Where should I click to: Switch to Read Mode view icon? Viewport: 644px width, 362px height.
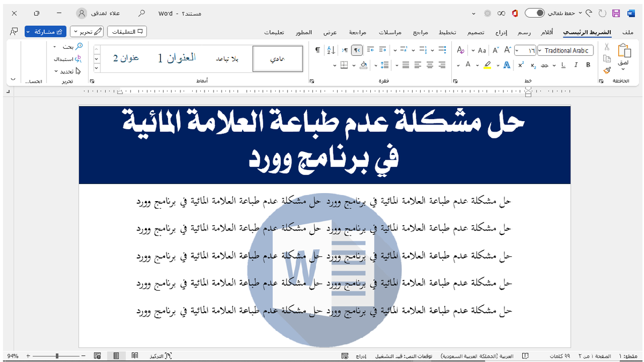pyautogui.click(x=135, y=356)
